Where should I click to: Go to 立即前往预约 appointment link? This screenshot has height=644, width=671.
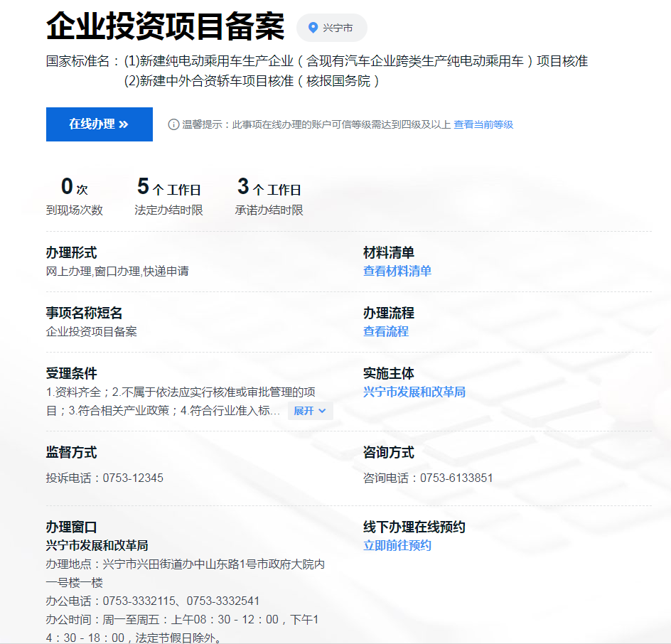coord(397,545)
